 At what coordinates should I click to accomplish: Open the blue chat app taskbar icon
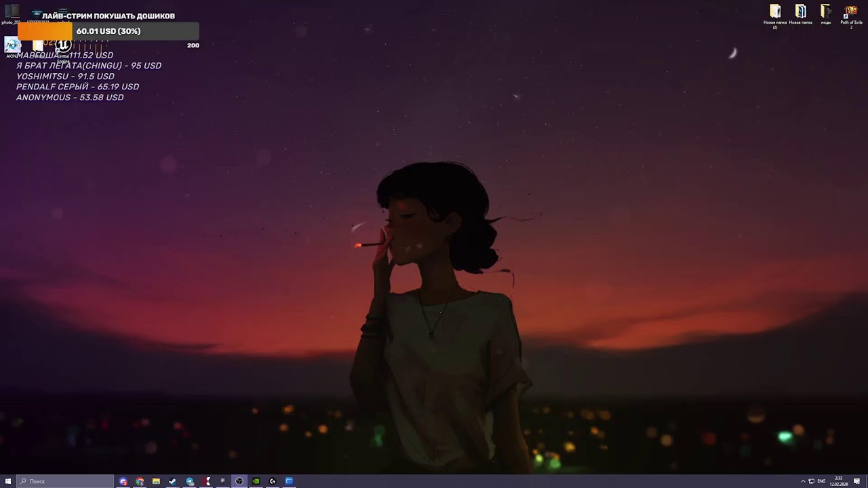point(289,481)
